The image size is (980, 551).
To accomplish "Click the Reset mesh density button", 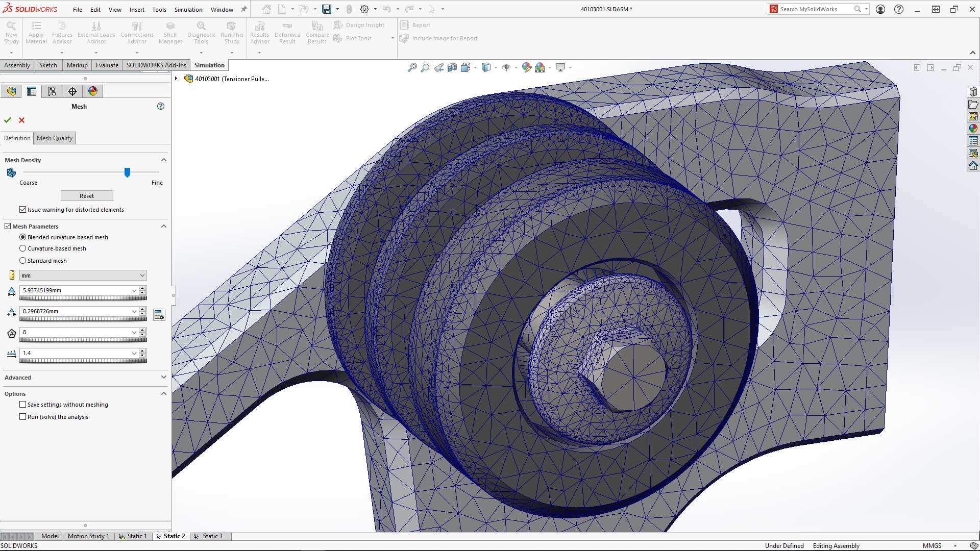I will click(86, 195).
